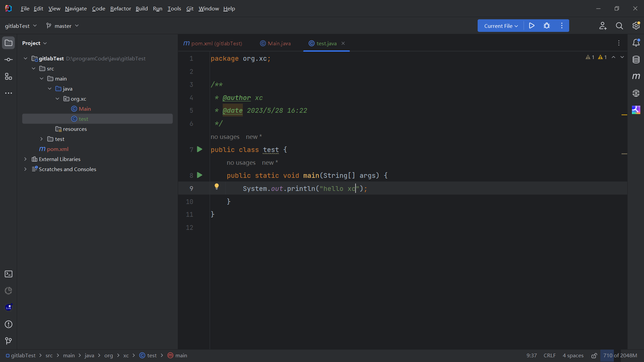Open IDE settings gear
Viewport: 644px width, 362px height.
coord(636,26)
